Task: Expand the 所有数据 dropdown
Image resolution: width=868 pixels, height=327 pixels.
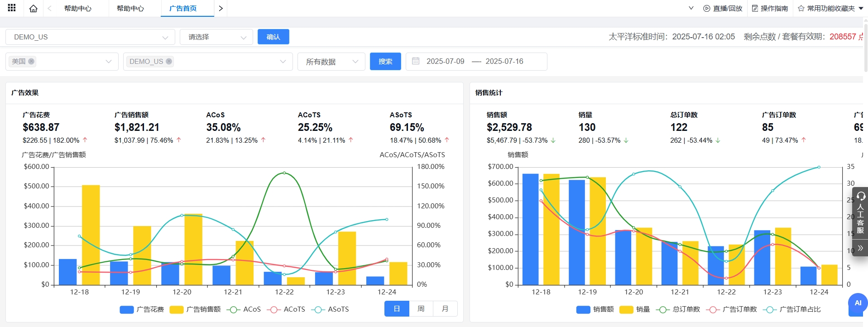Action: [x=331, y=62]
